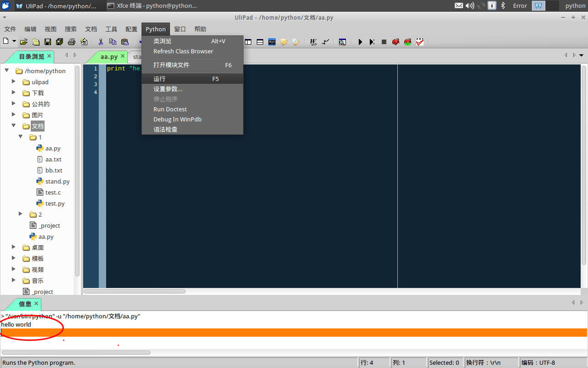
Task: Open the 文件 menu
Action: pyautogui.click(x=10, y=29)
